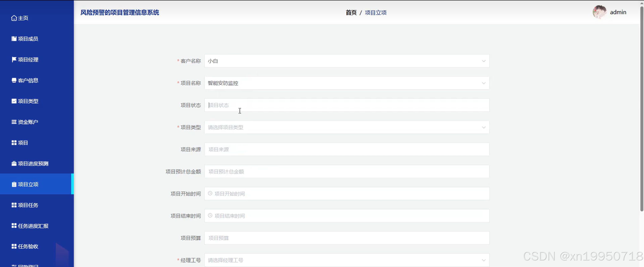Open 项目类型 menu entry

(x=37, y=101)
